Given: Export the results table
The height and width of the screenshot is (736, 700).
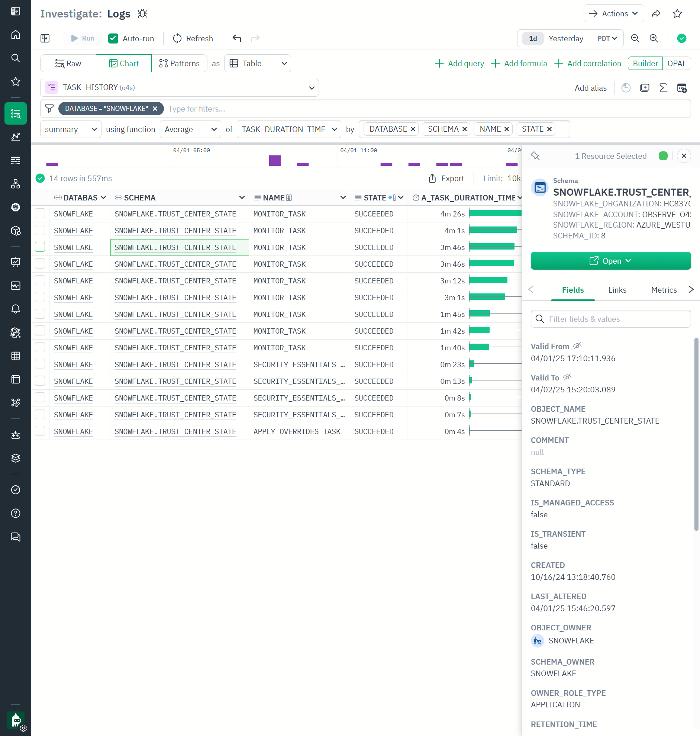Looking at the screenshot, I should [446, 179].
